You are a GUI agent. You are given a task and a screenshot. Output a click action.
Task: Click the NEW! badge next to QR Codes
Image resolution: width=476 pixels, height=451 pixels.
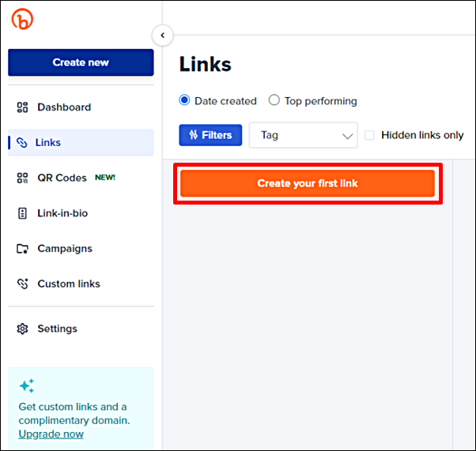pos(105,178)
